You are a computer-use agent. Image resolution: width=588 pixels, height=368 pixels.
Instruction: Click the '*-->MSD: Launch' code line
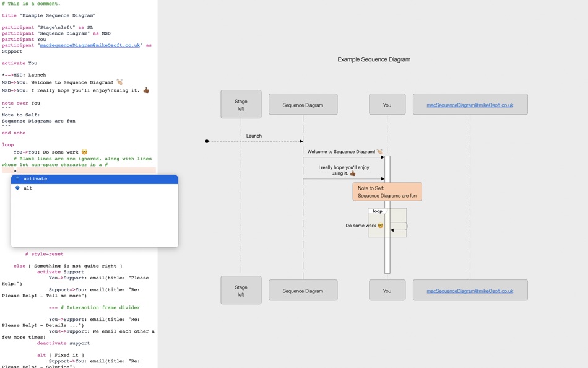pos(24,75)
